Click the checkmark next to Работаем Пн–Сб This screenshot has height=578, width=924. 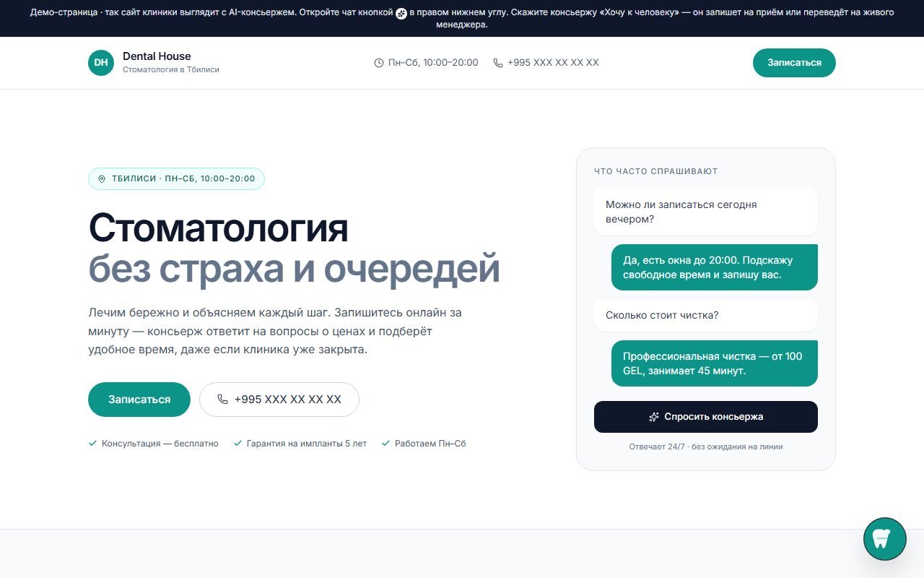385,443
